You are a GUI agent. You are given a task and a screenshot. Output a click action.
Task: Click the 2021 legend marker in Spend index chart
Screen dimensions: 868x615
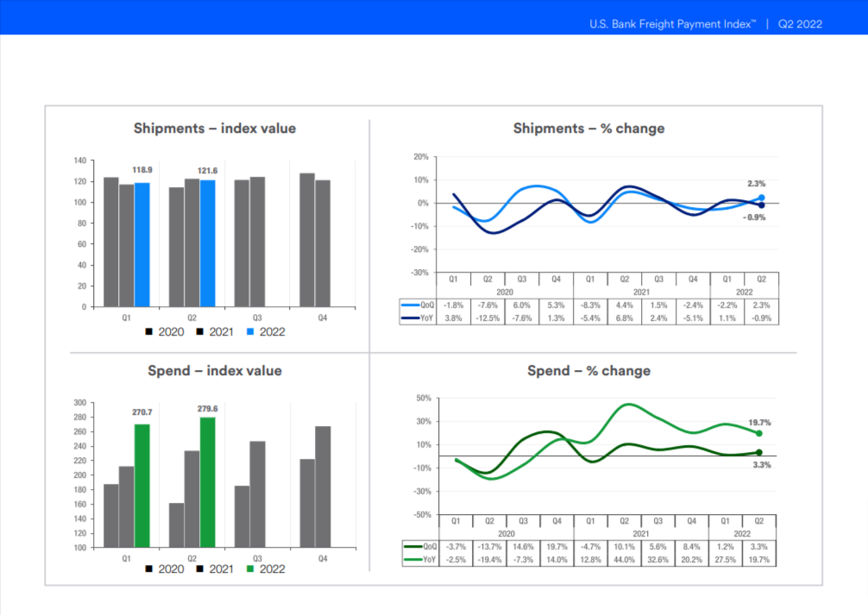pos(200,569)
